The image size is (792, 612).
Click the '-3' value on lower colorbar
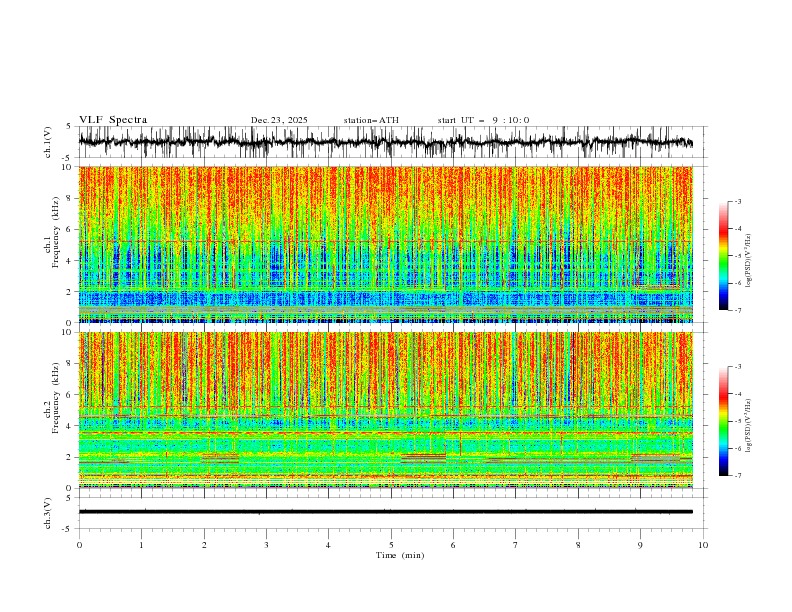click(738, 367)
